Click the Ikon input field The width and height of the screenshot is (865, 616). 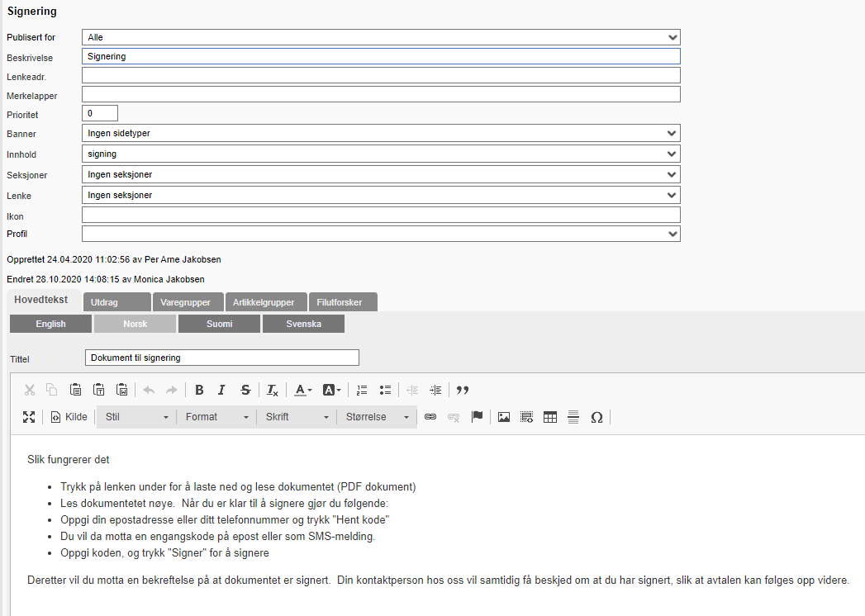click(381, 215)
